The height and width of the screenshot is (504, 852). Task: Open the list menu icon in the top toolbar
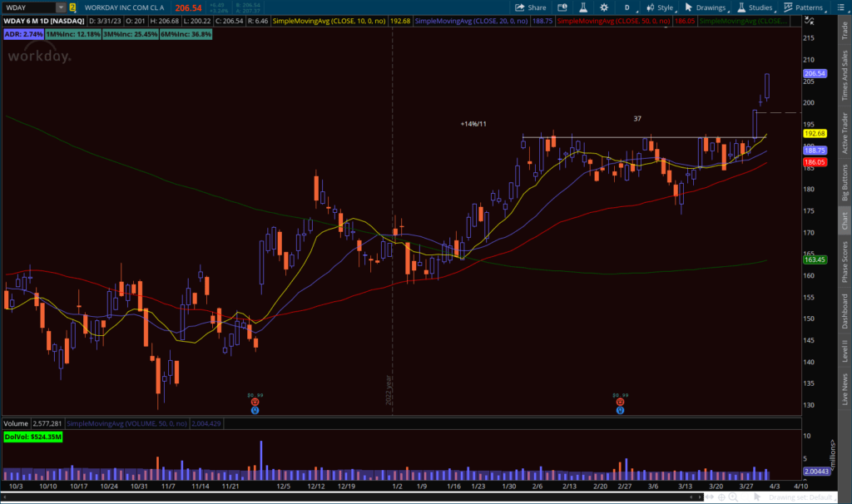(x=840, y=7)
